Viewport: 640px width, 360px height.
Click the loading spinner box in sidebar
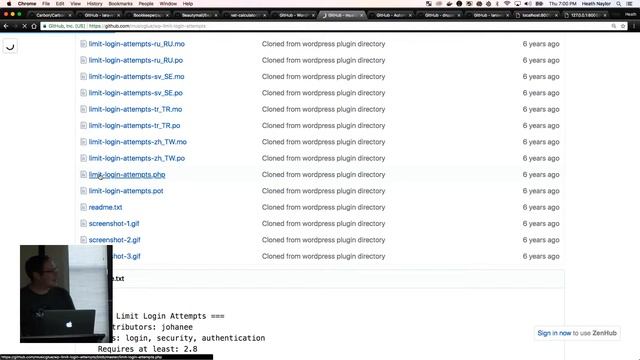[10, 47]
